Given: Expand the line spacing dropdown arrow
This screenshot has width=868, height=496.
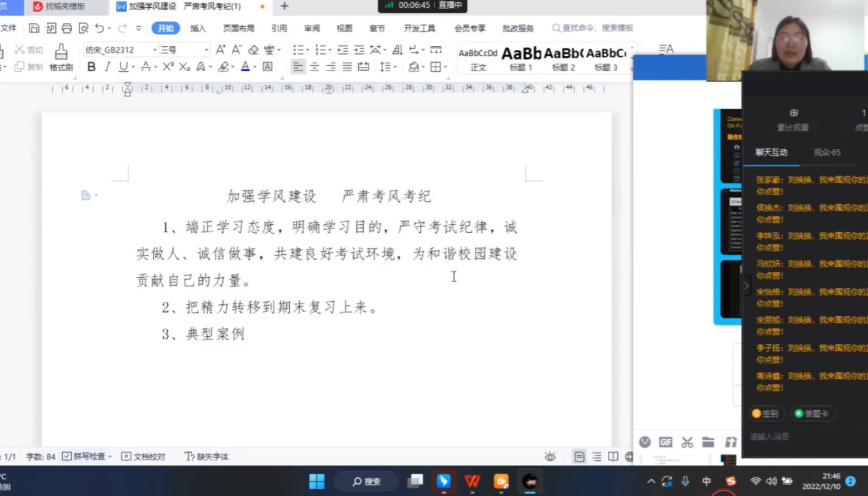Looking at the screenshot, I should pyautogui.click(x=395, y=67).
